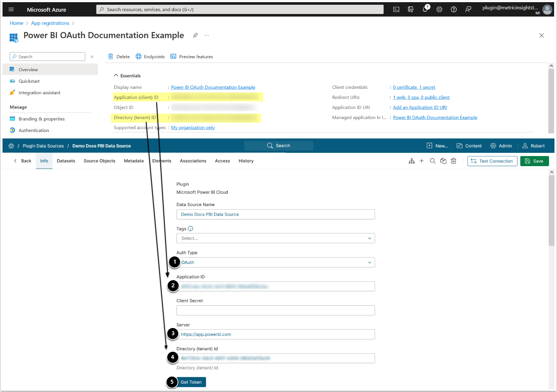The image size is (557, 392).
Task: Go Back from the data source
Action: (x=22, y=161)
